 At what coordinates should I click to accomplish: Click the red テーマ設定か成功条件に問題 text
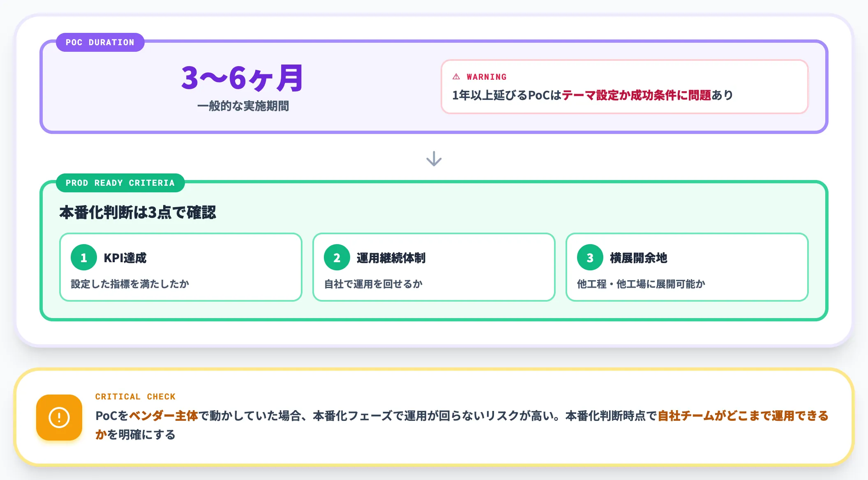pos(636,95)
